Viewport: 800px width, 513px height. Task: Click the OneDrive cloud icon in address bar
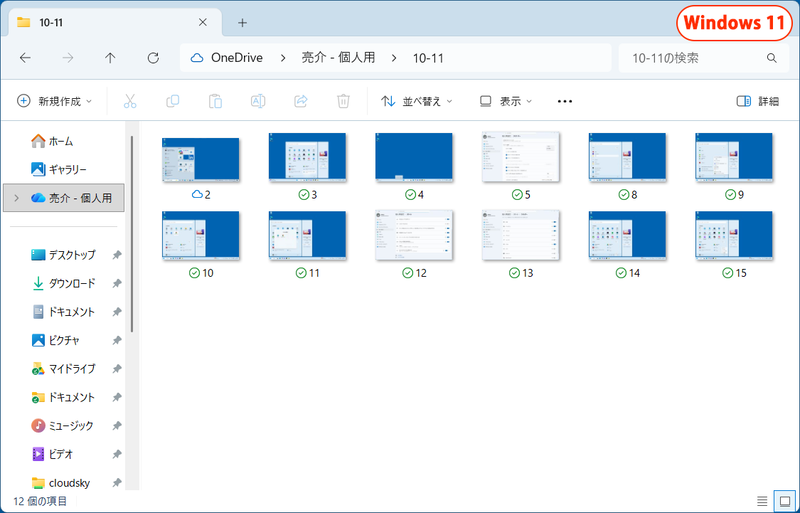pyautogui.click(x=197, y=58)
